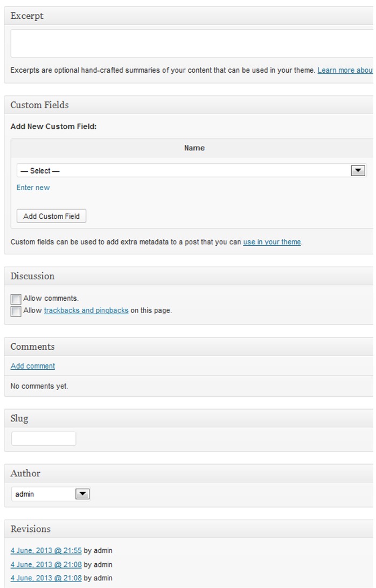The image size is (376, 588).
Task: Tick the allow trackbacks and pingbacks checkbox
Action: [16, 311]
